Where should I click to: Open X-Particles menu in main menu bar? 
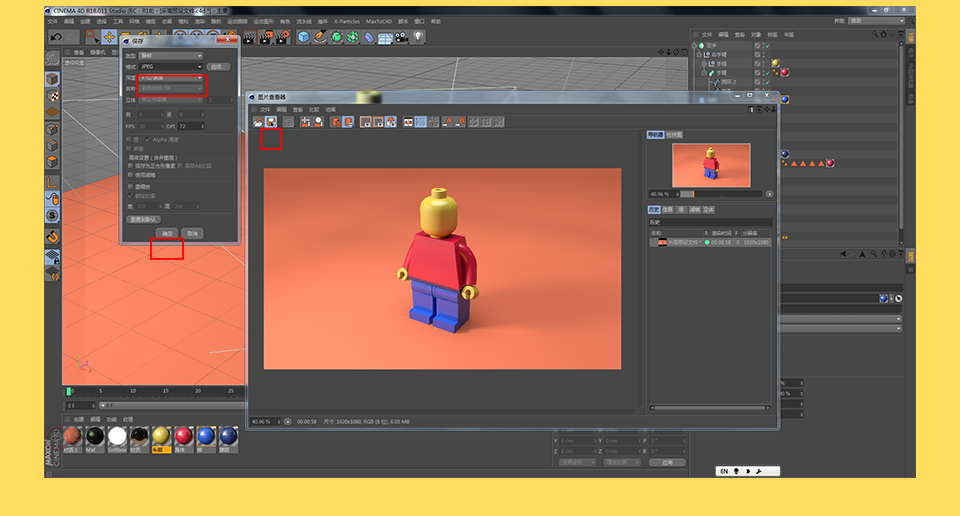point(347,21)
